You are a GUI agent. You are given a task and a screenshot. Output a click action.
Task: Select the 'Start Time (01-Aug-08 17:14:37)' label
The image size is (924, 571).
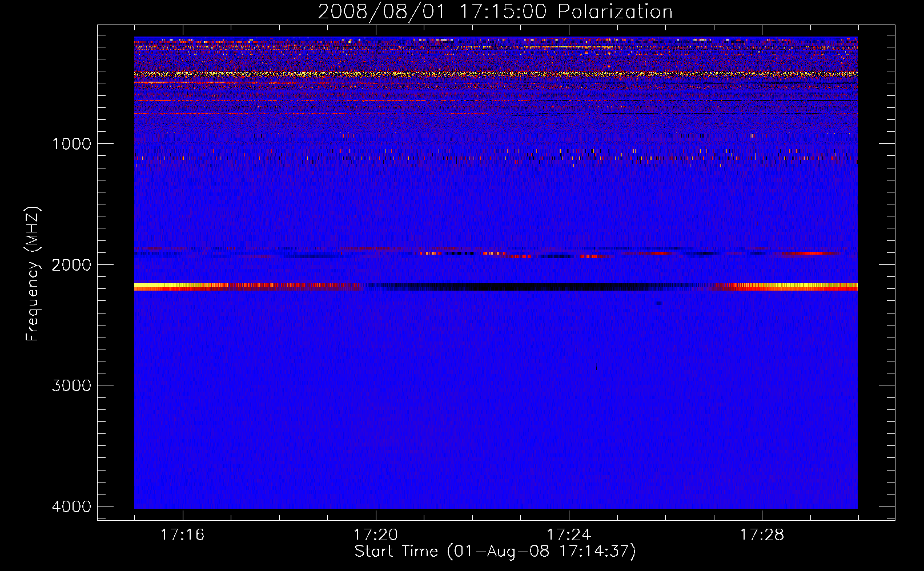coord(495,552)
